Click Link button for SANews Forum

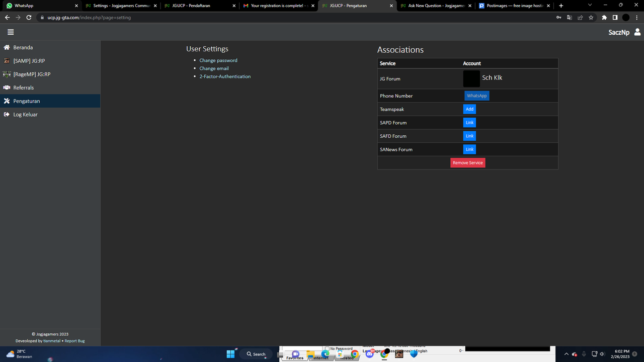pyautogui.click(x=469, y=149)
